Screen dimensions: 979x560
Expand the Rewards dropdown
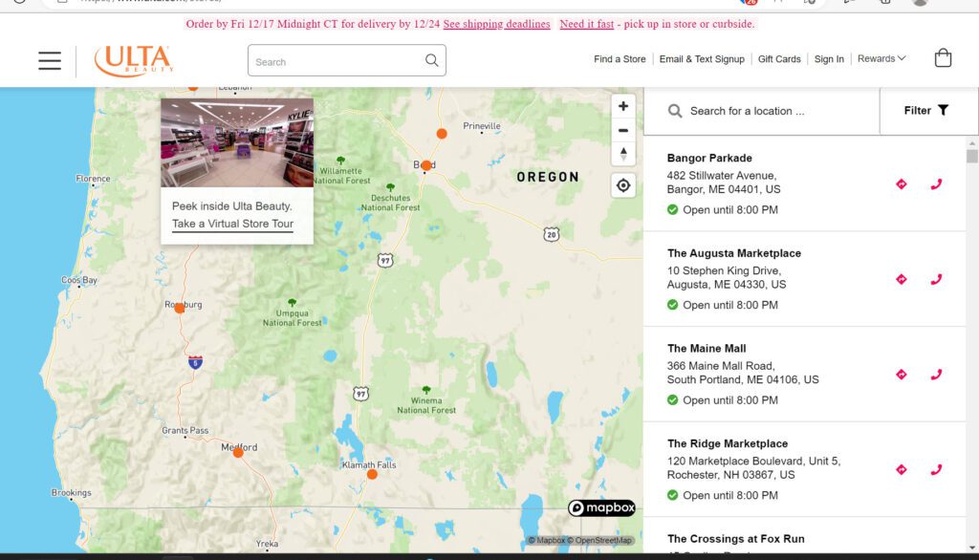tap(881, 58)
